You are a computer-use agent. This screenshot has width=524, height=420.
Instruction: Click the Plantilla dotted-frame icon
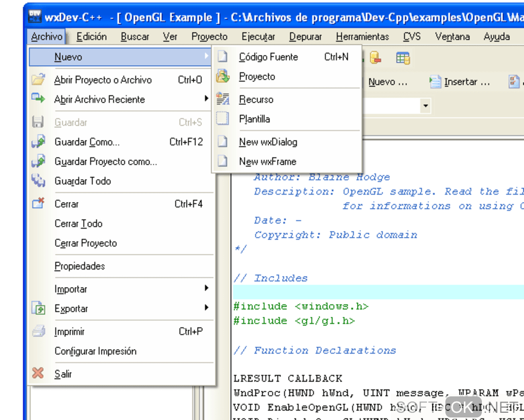pyautogui.click(x=222, y=119)
